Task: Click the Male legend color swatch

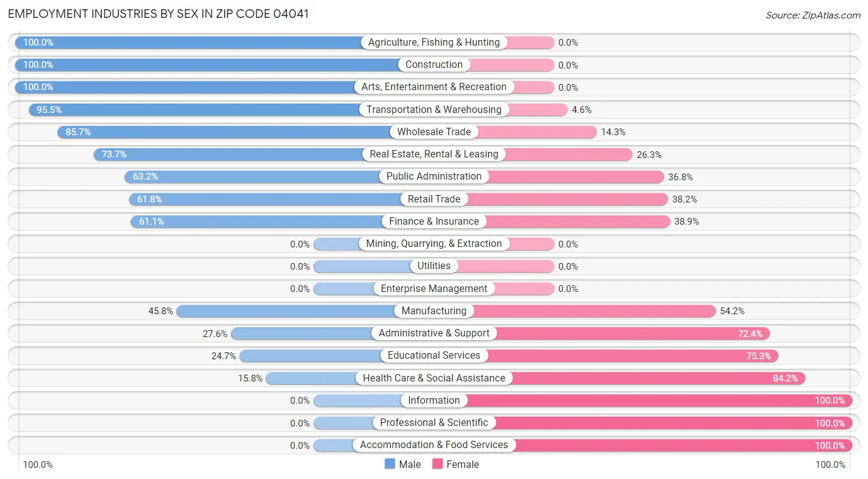Action: coord(390,464)
